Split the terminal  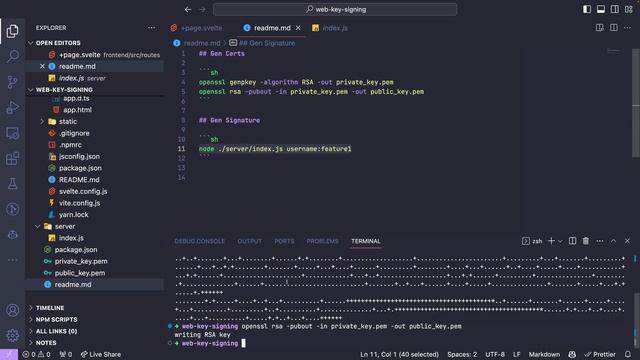pyautogui.click(x=572, y=241)
